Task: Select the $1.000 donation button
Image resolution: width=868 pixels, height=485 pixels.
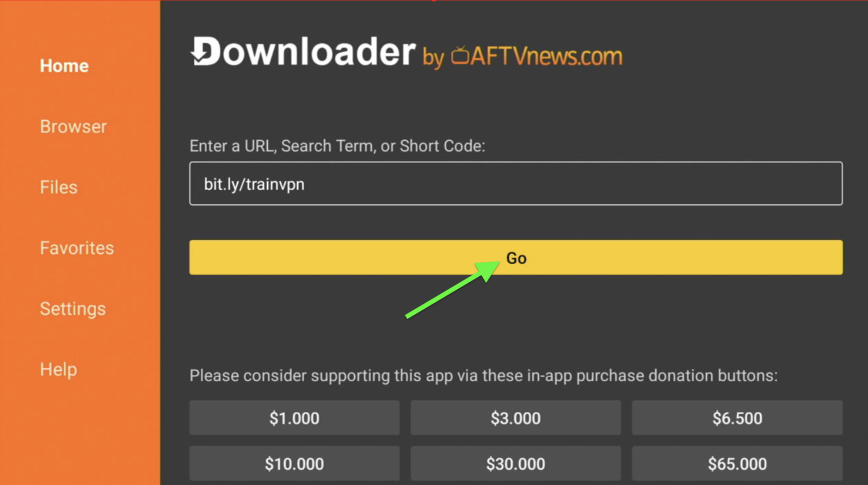Action: click(294, 418)
